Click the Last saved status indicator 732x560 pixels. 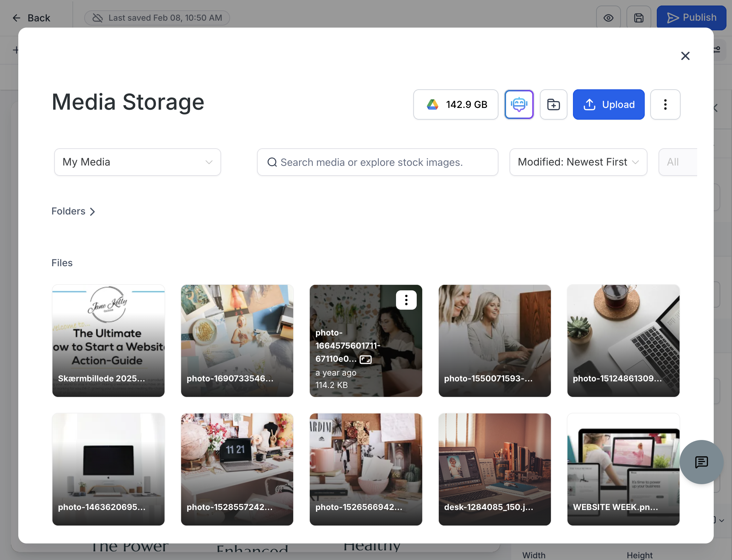click(x=157, y=18)
